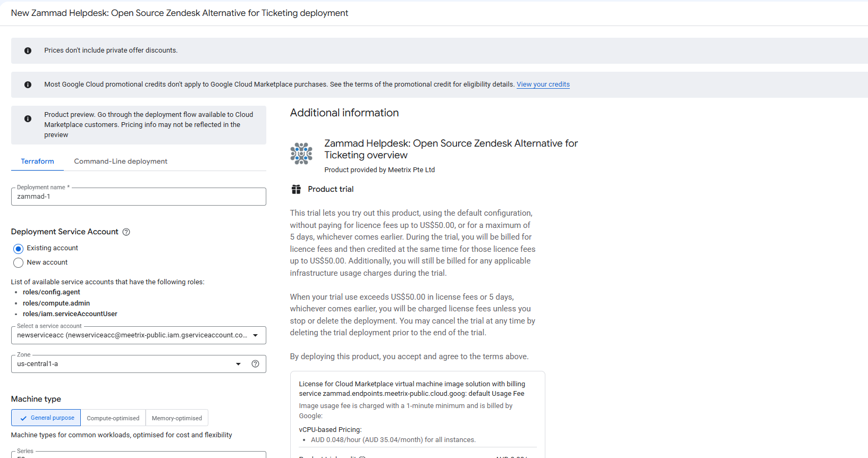868x458 pixels.
Task: Click the Deployment Service Account help icon
Action: click(126, 232)
